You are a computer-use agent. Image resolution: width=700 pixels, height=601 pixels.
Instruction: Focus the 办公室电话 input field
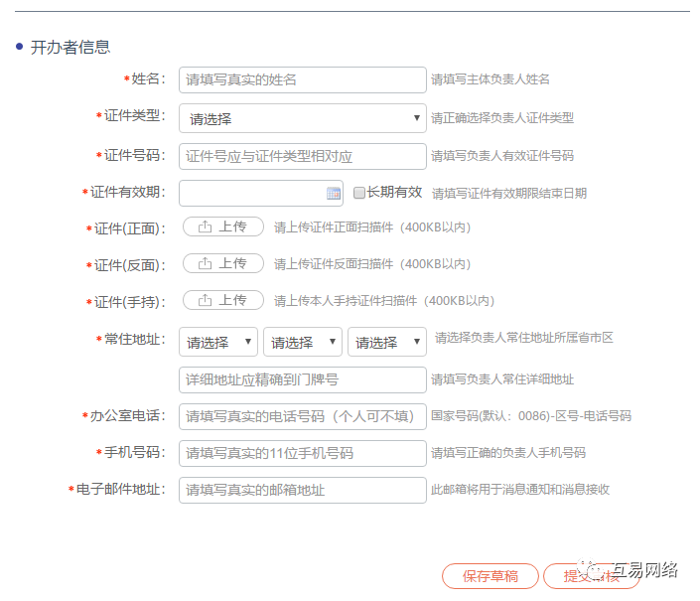click(302, 416)
